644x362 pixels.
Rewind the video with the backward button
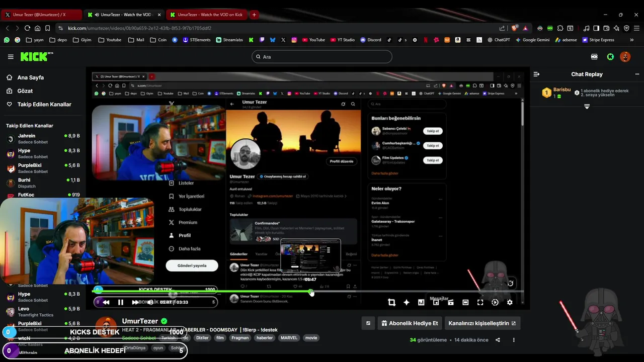click(x=106, y=302)
